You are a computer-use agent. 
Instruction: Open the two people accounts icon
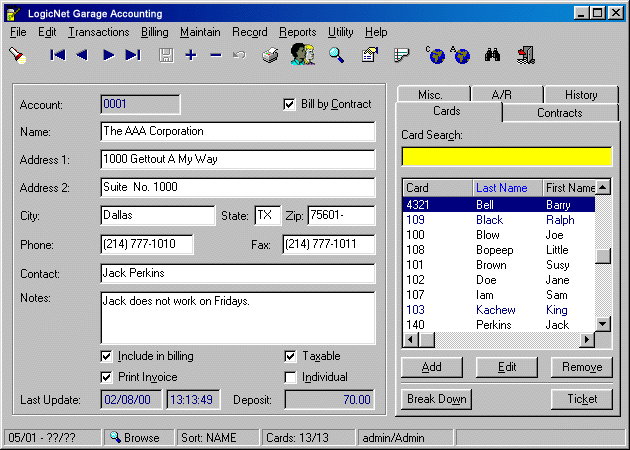point(303,54)
